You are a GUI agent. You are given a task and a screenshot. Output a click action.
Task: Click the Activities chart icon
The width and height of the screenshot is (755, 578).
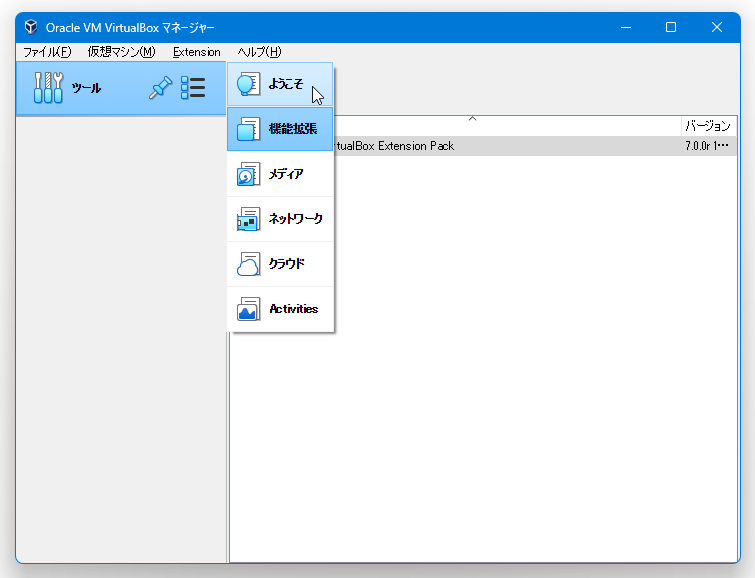tap(248, 309)
